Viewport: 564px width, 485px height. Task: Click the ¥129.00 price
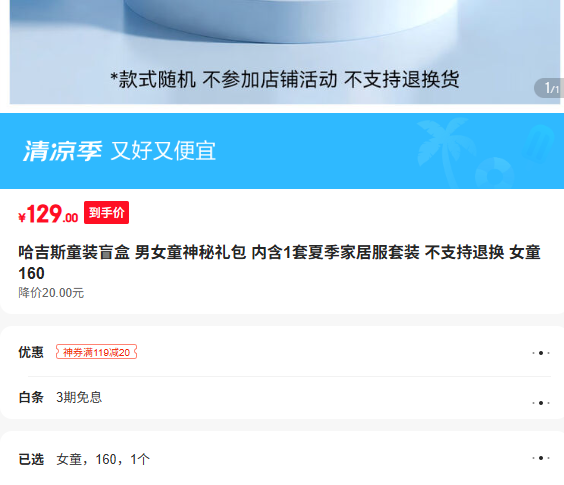pos(48,214)
